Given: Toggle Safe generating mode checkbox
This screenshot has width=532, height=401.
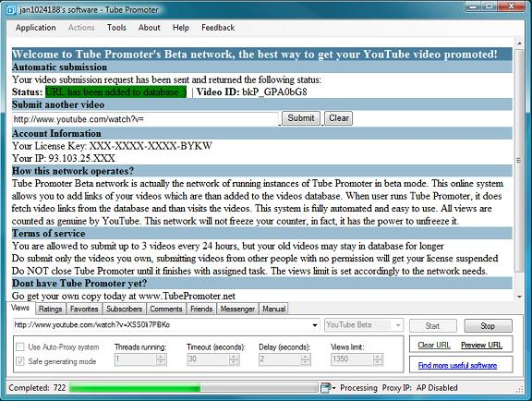Looking at the screenshot, I should (x=20, y=361).
